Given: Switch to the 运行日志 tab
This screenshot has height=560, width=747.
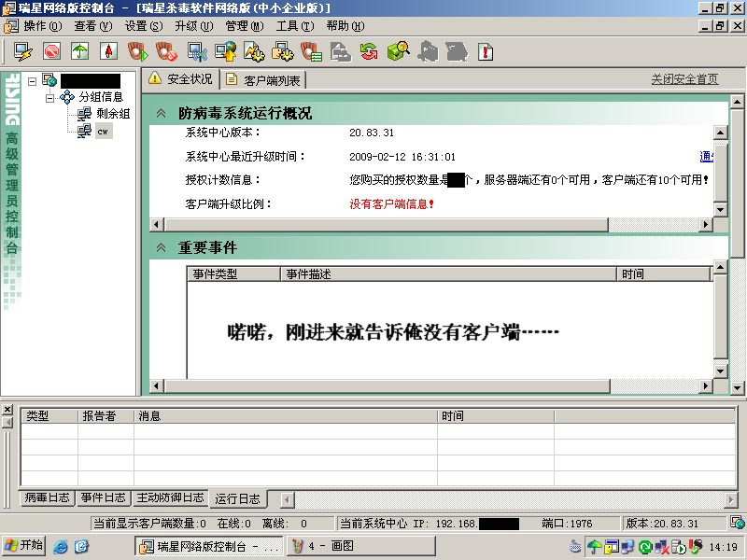Looking at the screenshot, I should [x=238, y=498].
